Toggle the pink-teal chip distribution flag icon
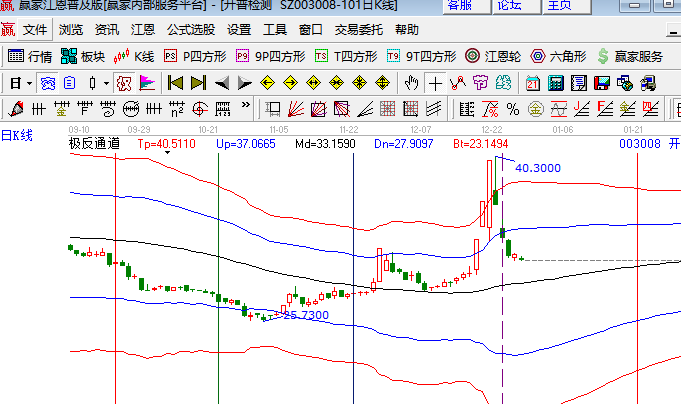681x404 pixels. (147, 83)
